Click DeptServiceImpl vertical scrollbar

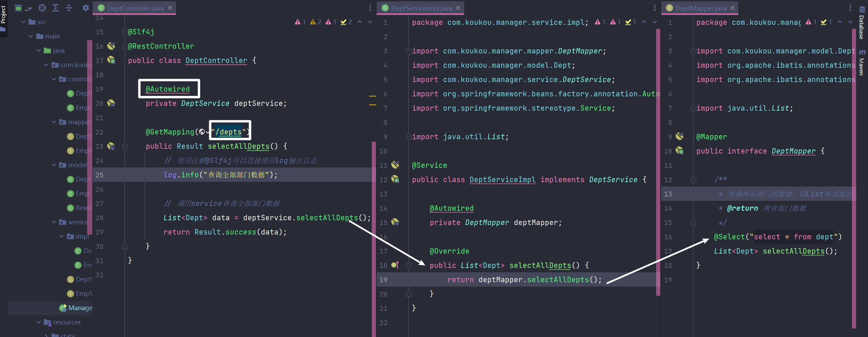tap(658, 162)
